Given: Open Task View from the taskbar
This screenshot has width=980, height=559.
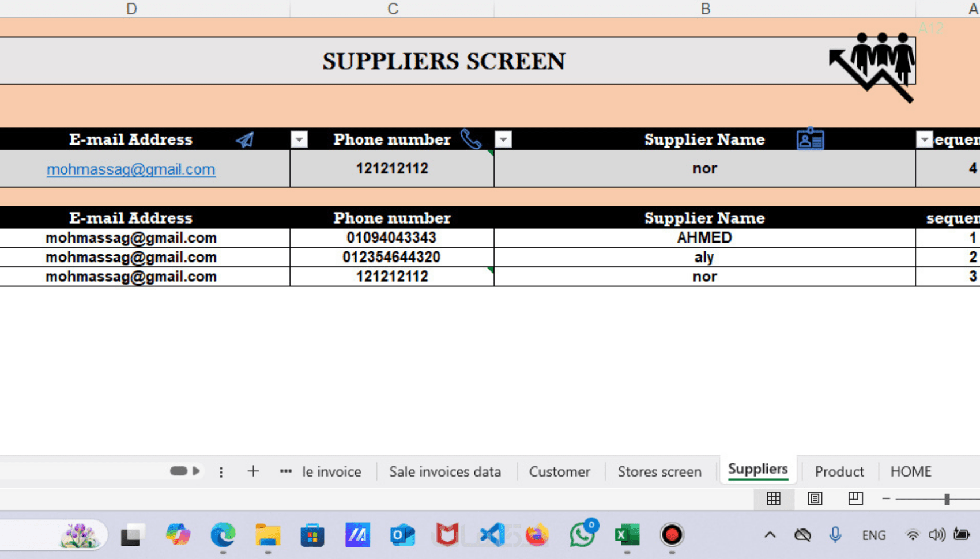Looking at the screenshot, I should 132,535.
